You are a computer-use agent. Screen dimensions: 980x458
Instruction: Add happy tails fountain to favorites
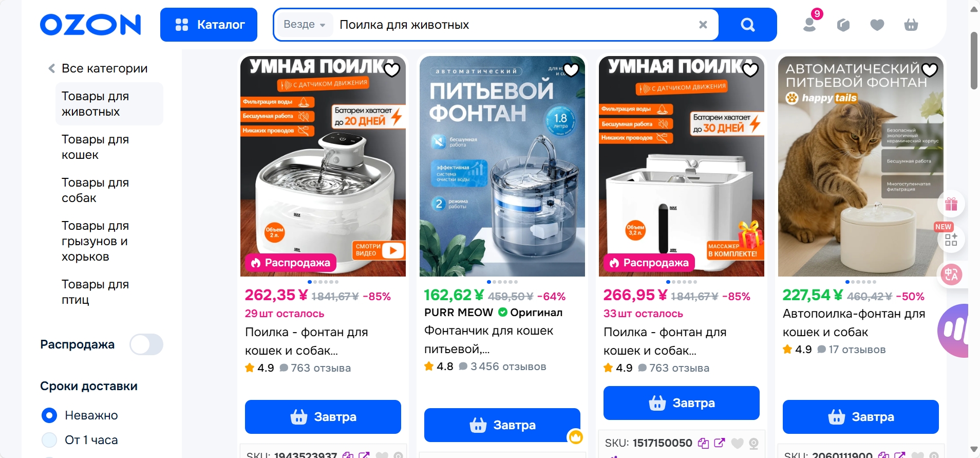[930, 69]
